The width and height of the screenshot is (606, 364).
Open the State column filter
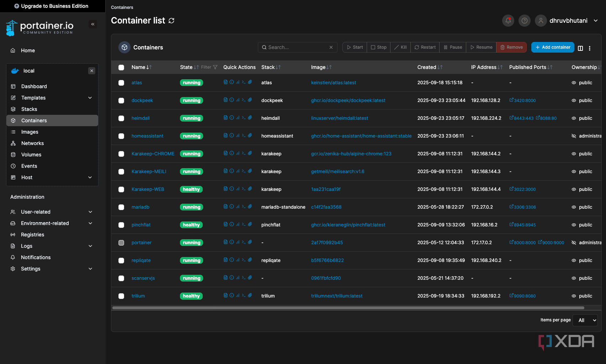click(x=209, y=67)
